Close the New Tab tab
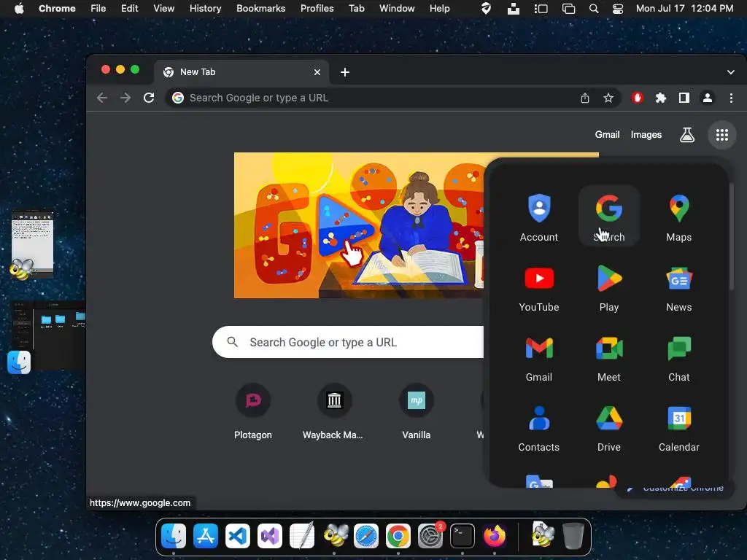This screenshot has width=747, height=560. (x=317, y=72)
